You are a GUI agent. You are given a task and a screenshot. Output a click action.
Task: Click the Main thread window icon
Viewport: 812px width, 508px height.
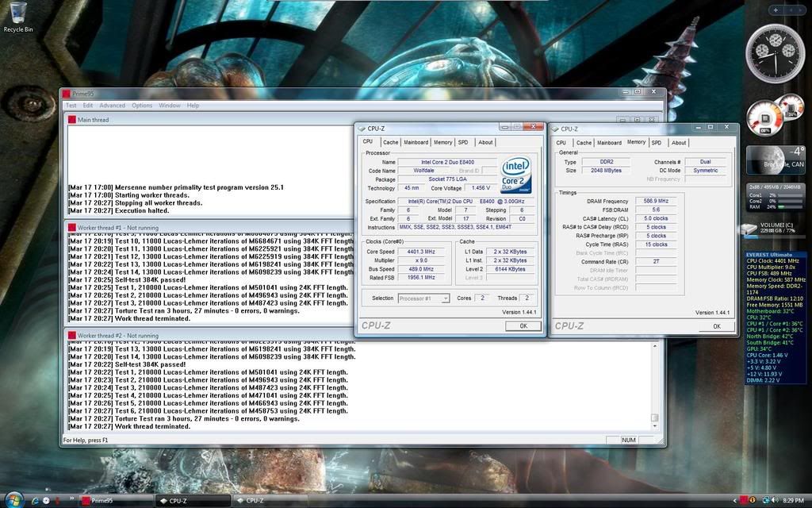(72, 120)
